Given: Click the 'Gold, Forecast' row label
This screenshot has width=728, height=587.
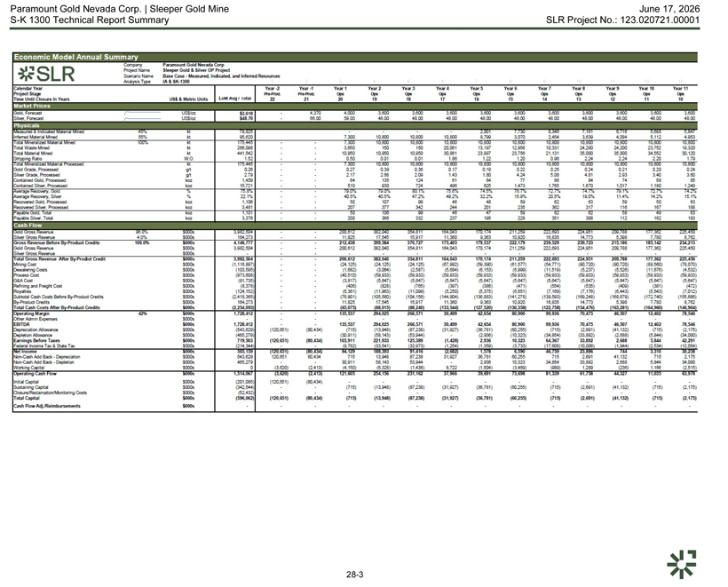Looking at the screenshot, I should (x=28, y=113).
